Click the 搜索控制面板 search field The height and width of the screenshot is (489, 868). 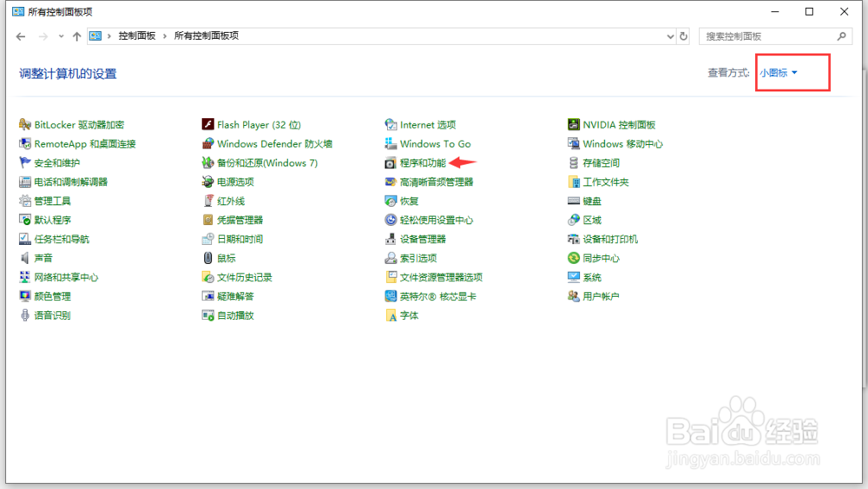point(775,36)
